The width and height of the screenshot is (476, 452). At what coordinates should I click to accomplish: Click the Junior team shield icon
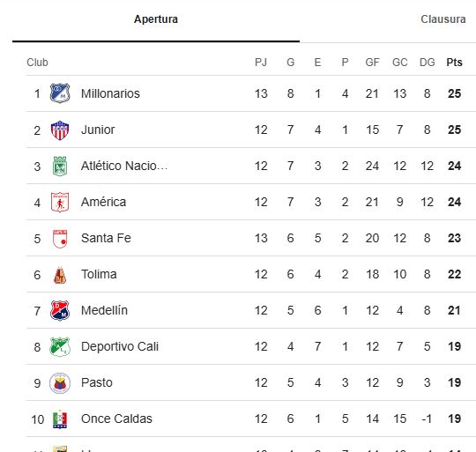[60, 130]
